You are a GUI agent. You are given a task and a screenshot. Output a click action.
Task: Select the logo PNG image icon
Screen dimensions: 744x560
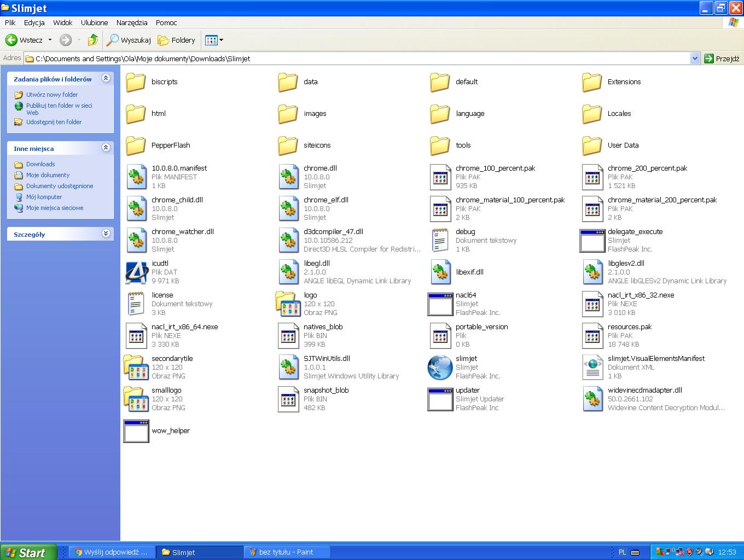coord(288,304)
